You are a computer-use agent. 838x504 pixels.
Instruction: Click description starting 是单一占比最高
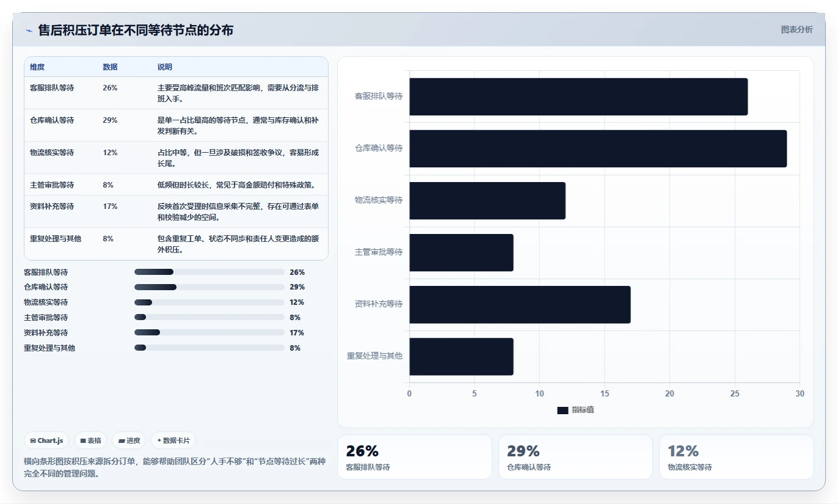(x=238, y=126)
